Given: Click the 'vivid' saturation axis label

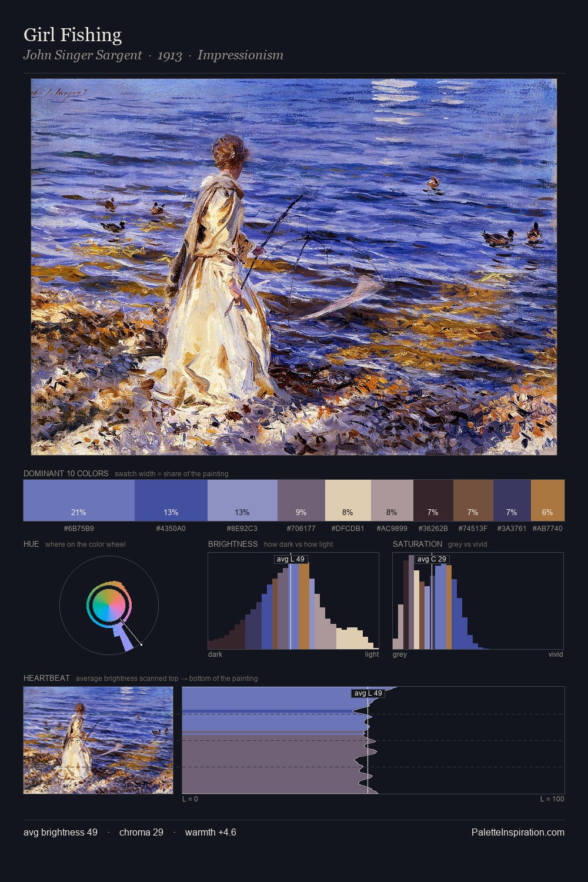Looking at the screenshot, I should coord(556,654).
